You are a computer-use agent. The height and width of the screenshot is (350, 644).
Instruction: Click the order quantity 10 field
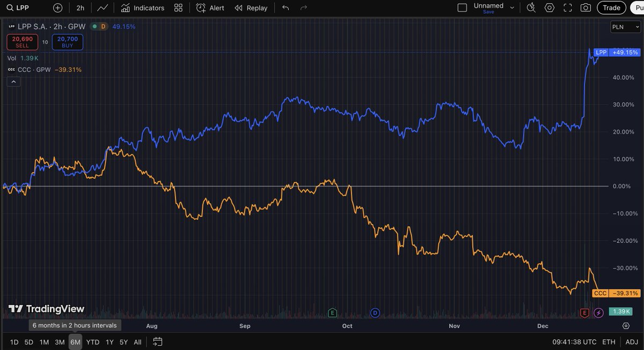tap(45, 42)
